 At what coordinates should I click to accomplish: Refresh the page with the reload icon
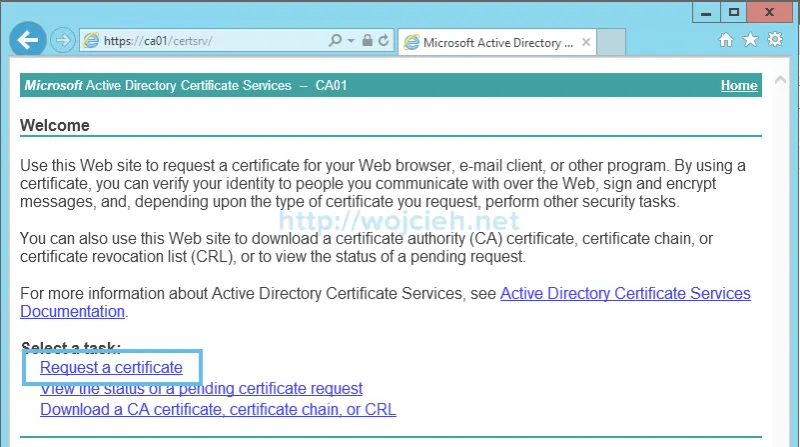click(x=384, y=40)
